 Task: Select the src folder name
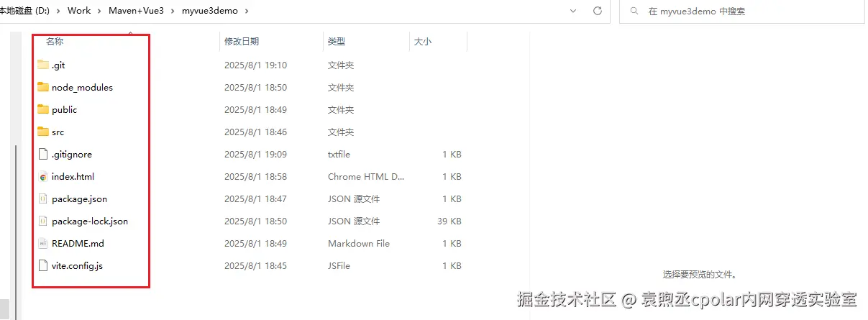(58, 132)
